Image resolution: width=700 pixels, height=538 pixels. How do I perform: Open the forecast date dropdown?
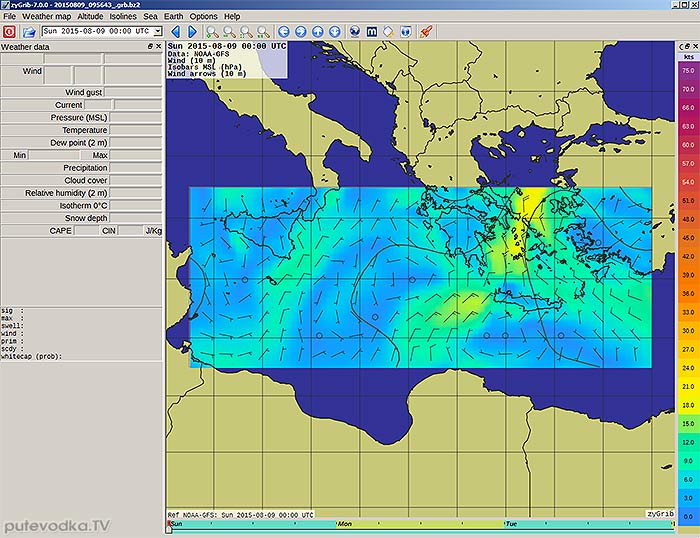(x=158, y=31)
